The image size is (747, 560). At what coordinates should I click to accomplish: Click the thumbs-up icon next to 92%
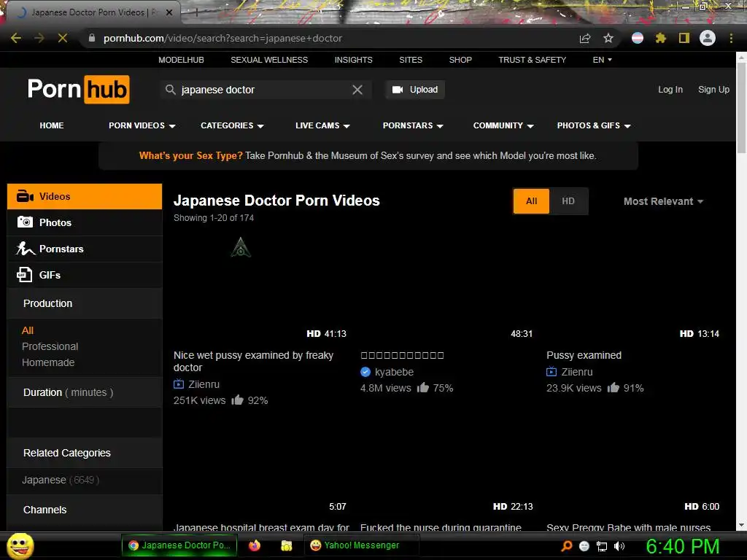coord(237,400)
